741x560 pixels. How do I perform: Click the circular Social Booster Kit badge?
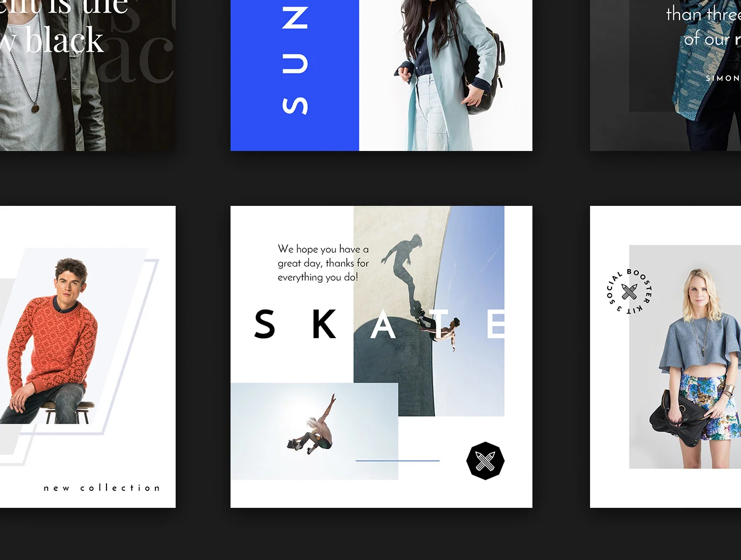pyautogui.click(x=630, y=292)
